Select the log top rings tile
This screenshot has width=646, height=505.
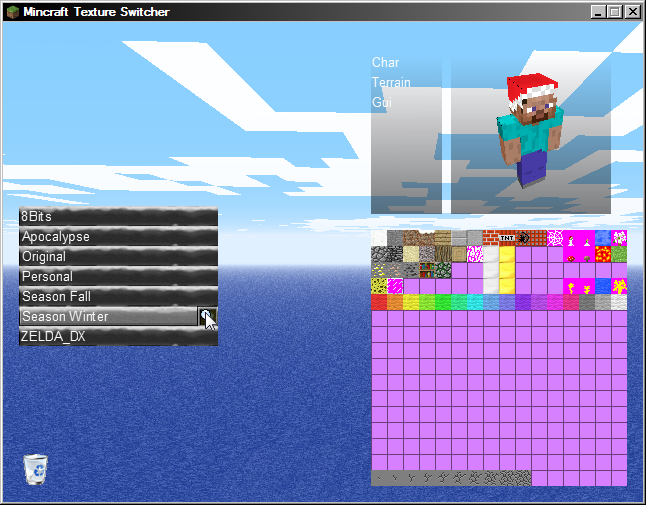(x=459, y=254)
